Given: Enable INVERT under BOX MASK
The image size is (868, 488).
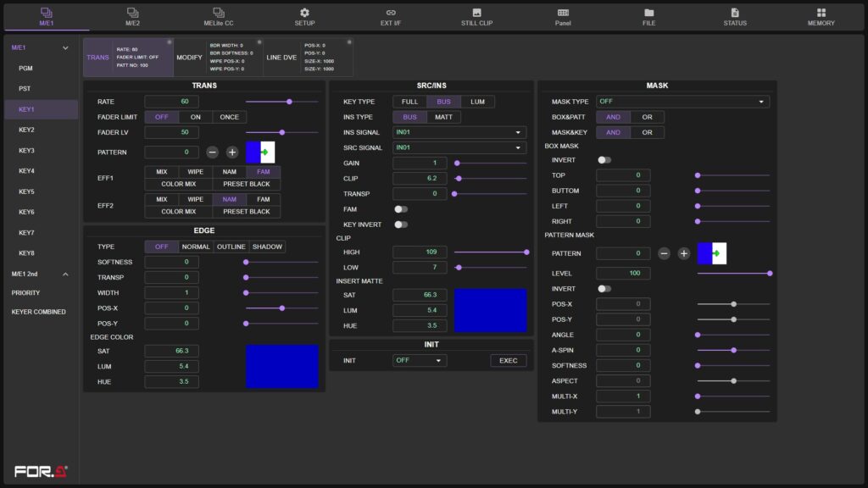Looking at the screenshot, I should (x=605, y=159).
